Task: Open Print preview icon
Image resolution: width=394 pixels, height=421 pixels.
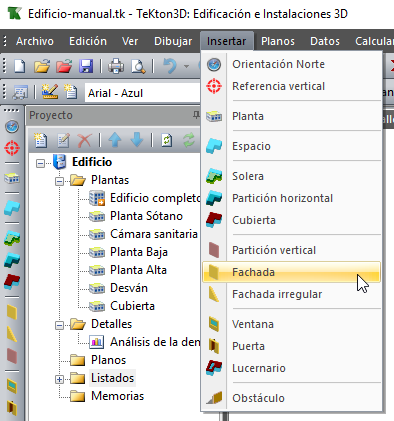Action: pyautogui.click(x=138, y=66)
